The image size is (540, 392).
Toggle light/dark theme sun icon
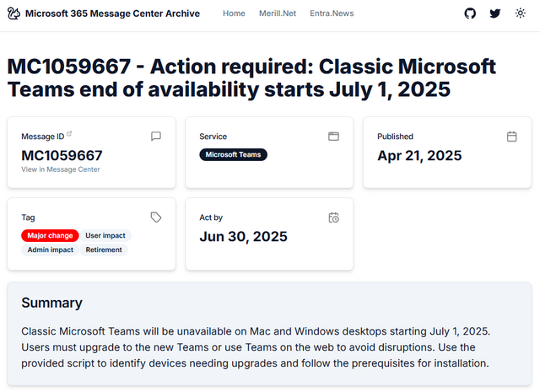coord(521,13)
